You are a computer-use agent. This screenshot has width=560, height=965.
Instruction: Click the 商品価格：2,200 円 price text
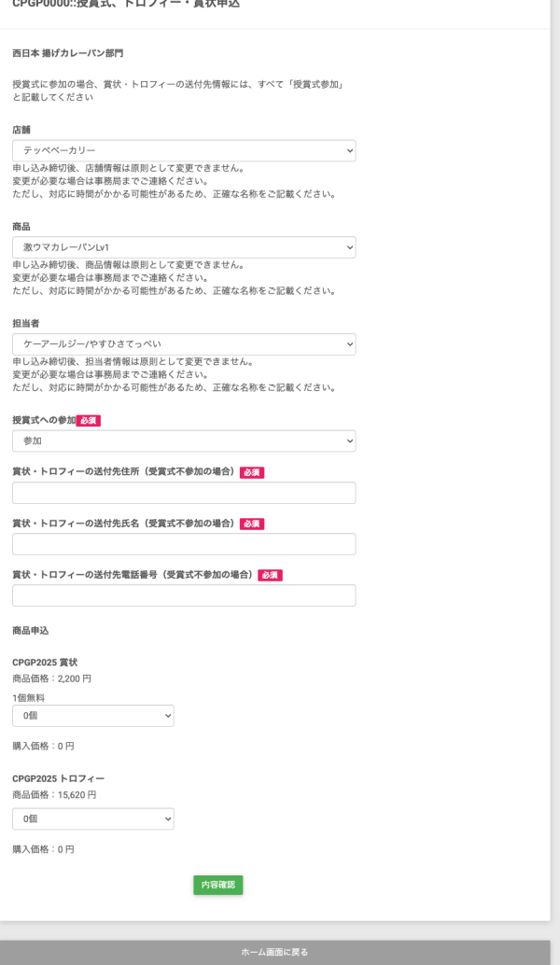52,678
